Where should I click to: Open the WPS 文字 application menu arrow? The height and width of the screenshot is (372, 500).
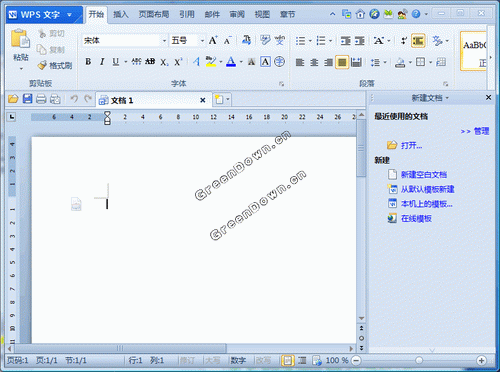(69, 15)
